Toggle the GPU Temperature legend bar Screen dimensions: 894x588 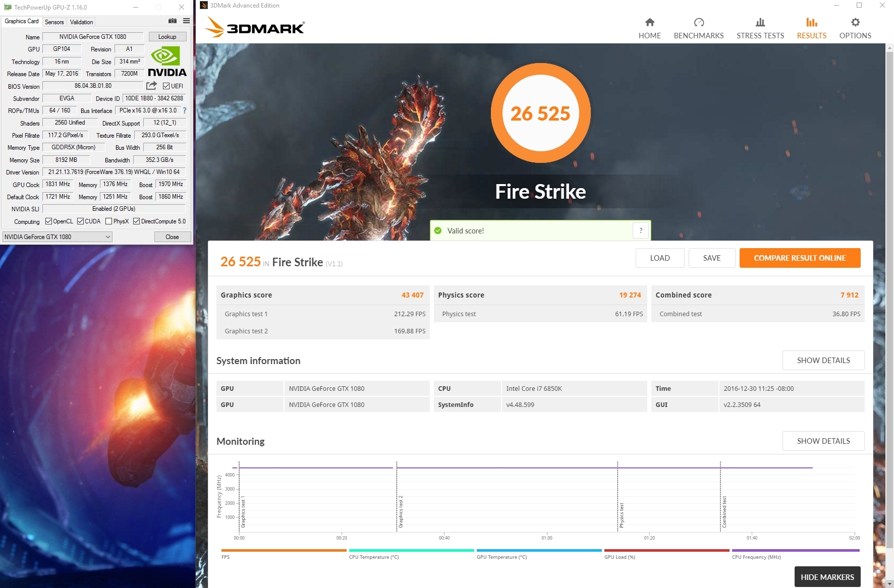click(539, 550)
